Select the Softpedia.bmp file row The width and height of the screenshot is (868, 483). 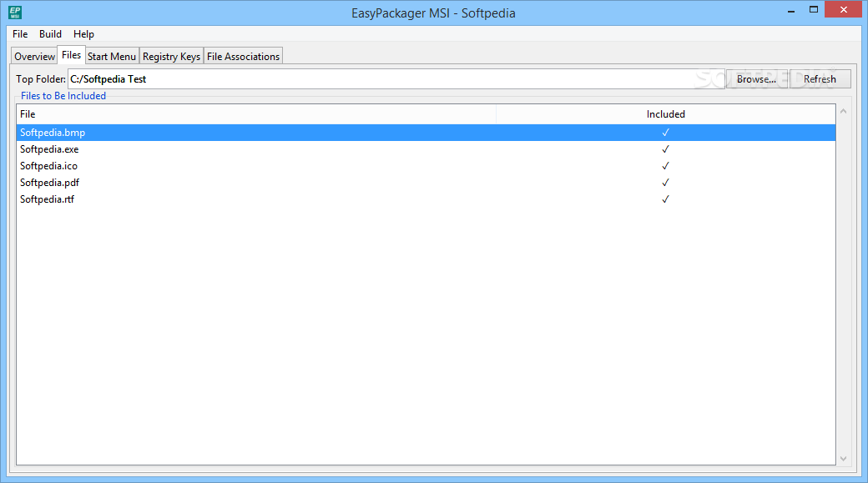pos(426,133)
